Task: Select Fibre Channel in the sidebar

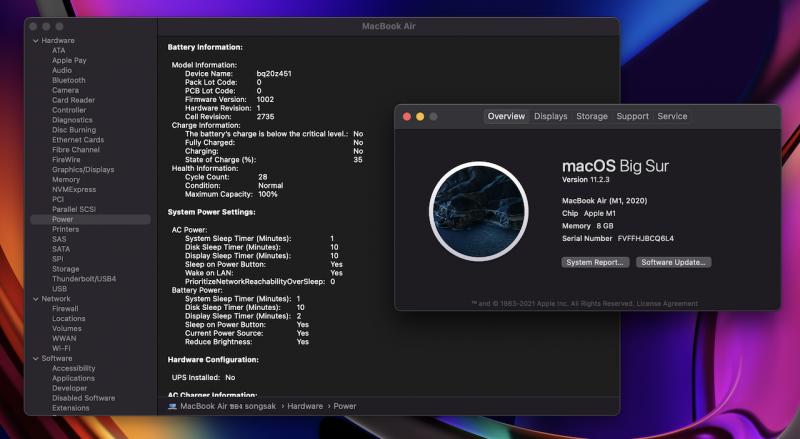Action: pyautogui.click(x=76, y=150)
